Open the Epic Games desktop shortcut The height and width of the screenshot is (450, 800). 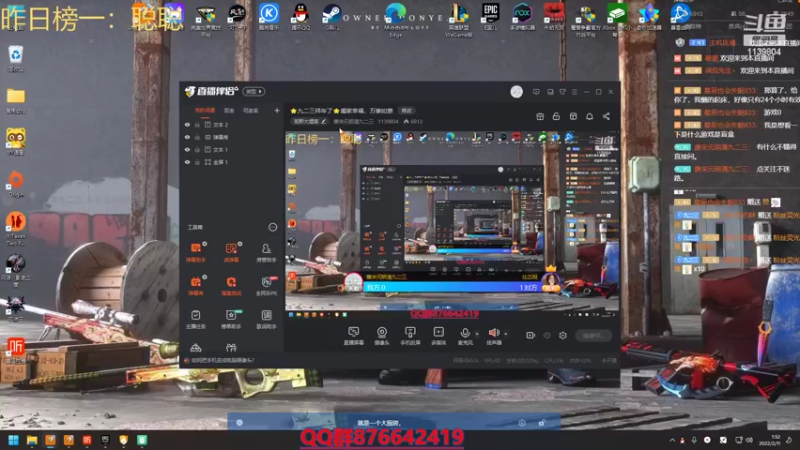(490, 17)
